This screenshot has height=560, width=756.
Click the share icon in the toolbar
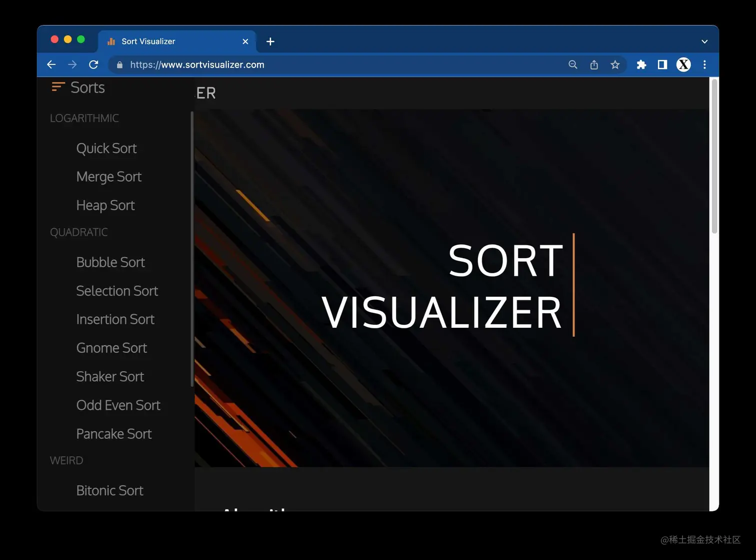tap(593, 65)
